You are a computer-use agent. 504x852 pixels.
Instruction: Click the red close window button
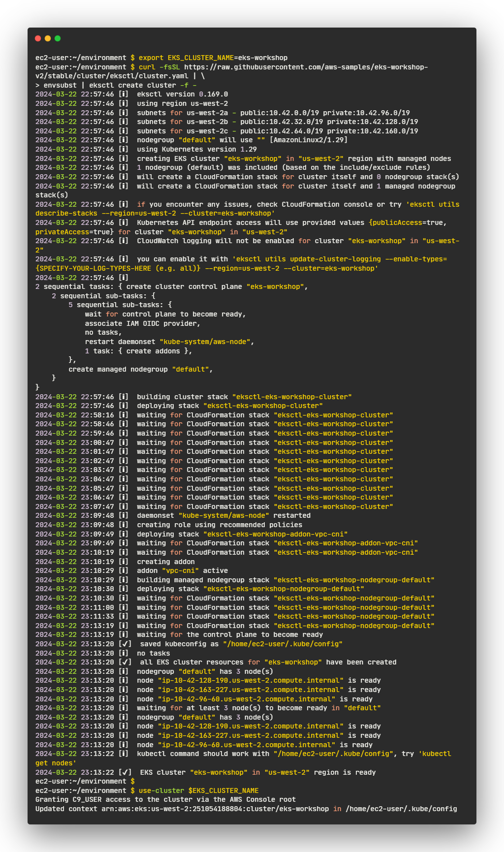[x=38, y=38]
